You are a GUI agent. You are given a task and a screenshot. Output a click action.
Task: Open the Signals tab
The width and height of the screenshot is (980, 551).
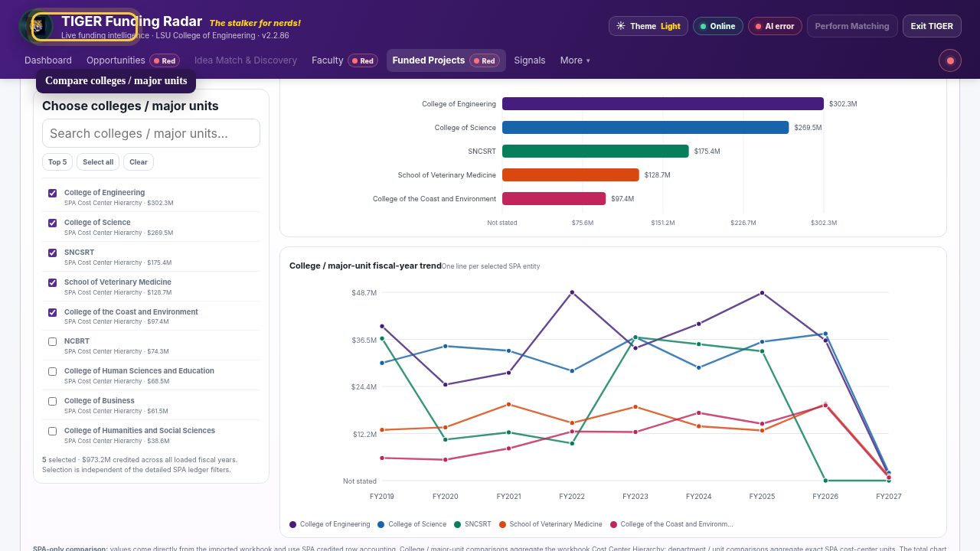pyautogui.click(x=530, y=60)
